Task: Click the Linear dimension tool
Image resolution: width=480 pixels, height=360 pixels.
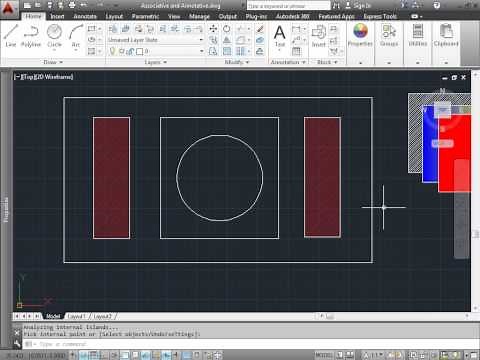Action: point(296,29)
